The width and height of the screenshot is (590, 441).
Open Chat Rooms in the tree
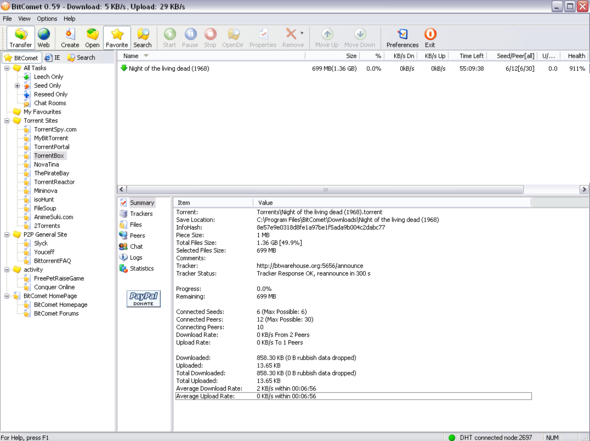tap(50, 103)
